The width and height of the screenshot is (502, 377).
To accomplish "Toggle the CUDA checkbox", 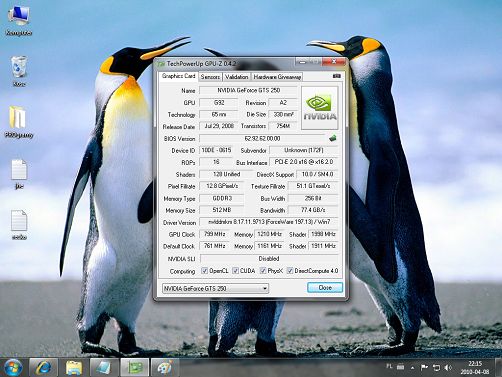I will pyautogui.click(x=235, y=271).
